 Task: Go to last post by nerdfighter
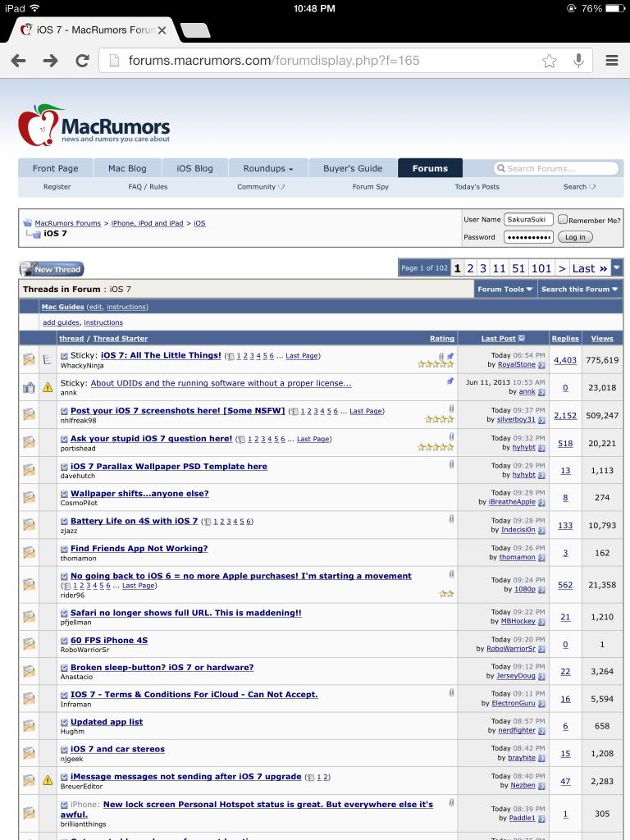[541, 731]
